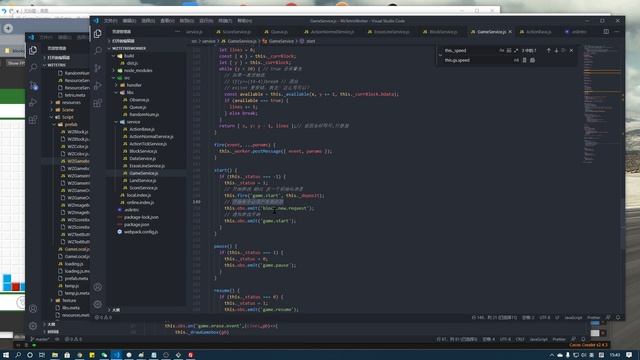This screenshot has height=360, width=640.
Task: Open dist.js under build folder
Action: 132,63
